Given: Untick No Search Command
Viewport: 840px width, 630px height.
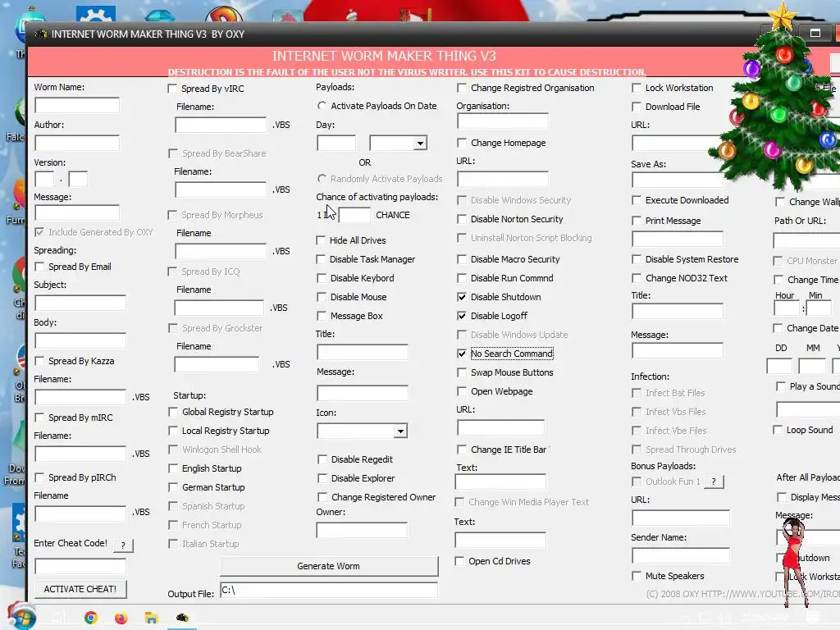Looking at the screenshot, I should pyautogui.click(x=461, y=354).
